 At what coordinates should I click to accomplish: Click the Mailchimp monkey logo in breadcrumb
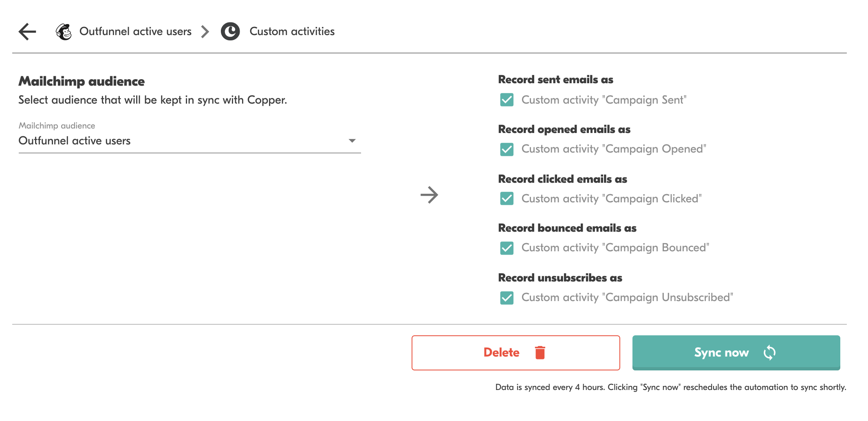pyautogui.click(x=64, y=31)
